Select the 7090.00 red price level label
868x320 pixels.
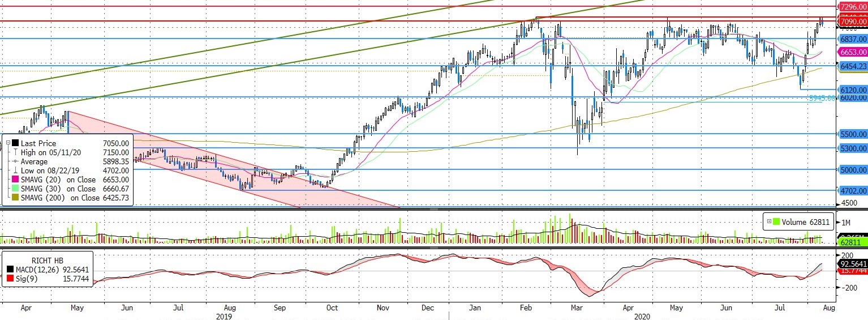coord(853,22)
